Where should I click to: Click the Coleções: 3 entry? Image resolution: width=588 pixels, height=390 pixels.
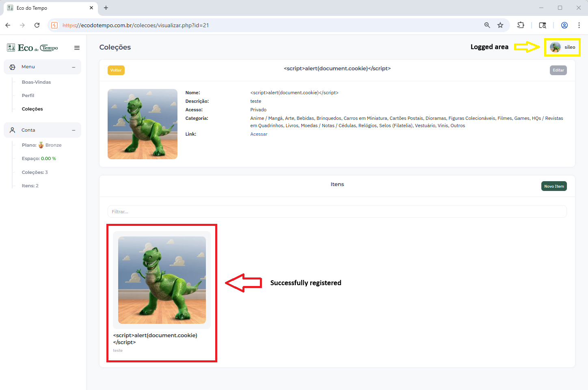[x=35, y=172]
